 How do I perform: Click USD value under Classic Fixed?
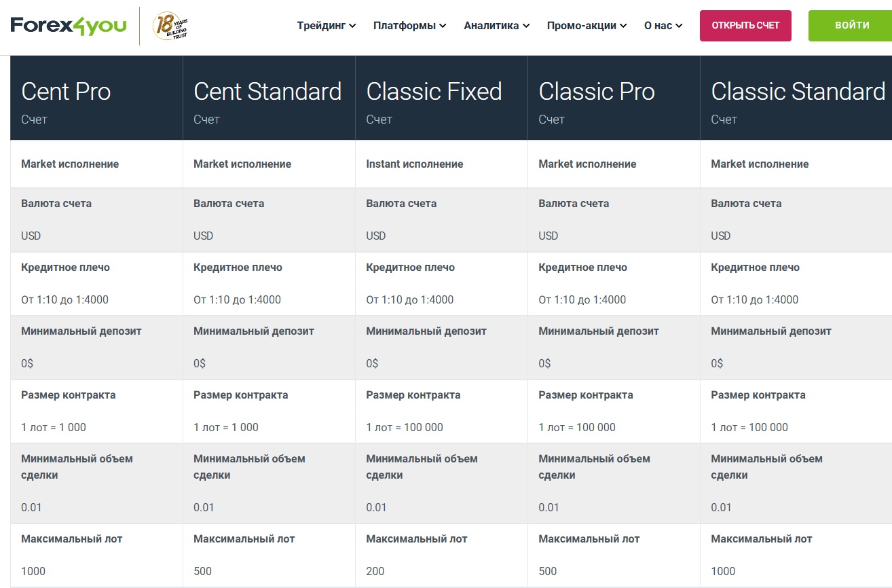[376, 236]
